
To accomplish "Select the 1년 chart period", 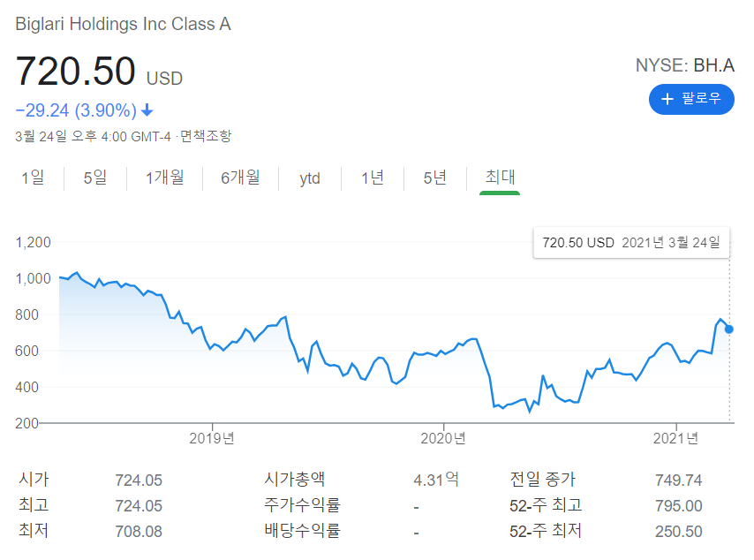I will coord(373,178).
